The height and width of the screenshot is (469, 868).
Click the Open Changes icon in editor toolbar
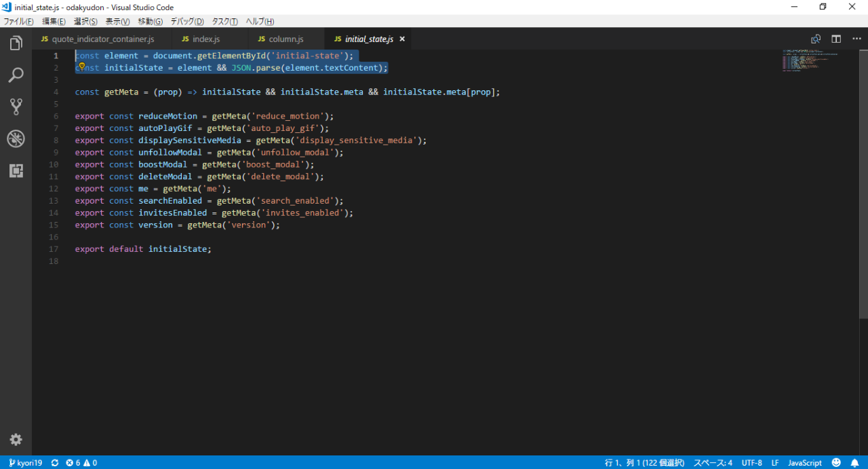pyautogui.click(x=816, y=39)
